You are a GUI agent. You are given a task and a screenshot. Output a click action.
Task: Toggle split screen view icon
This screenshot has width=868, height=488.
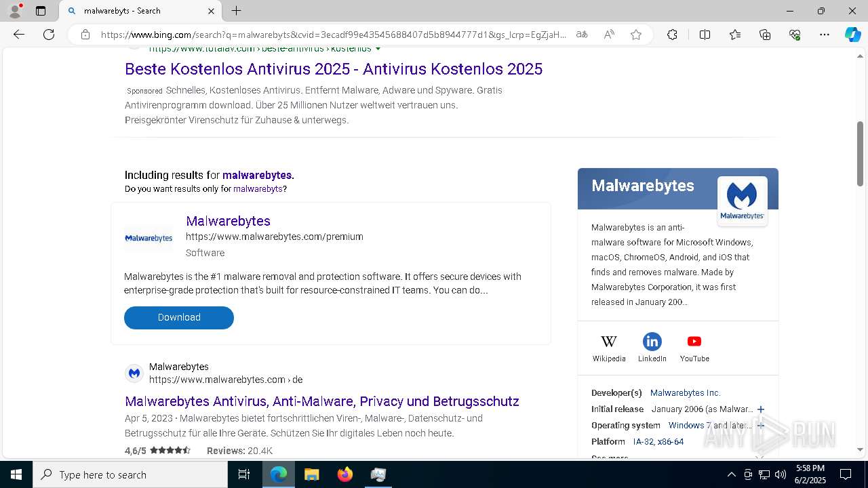(x=705, y=35)
